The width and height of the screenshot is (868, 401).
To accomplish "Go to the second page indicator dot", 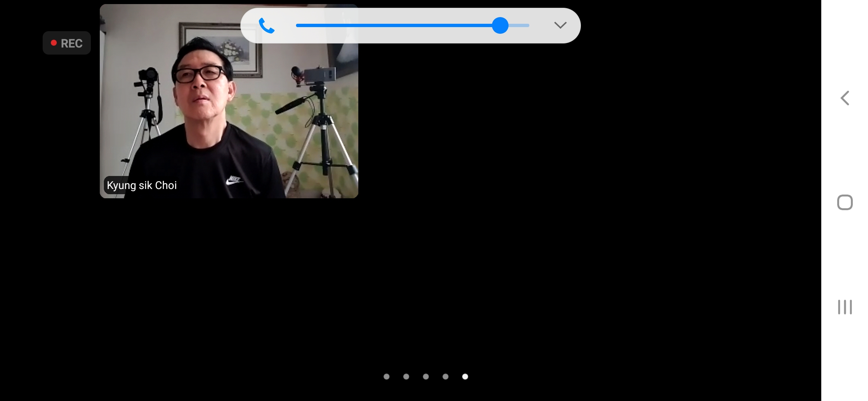I will click(406, 376).
